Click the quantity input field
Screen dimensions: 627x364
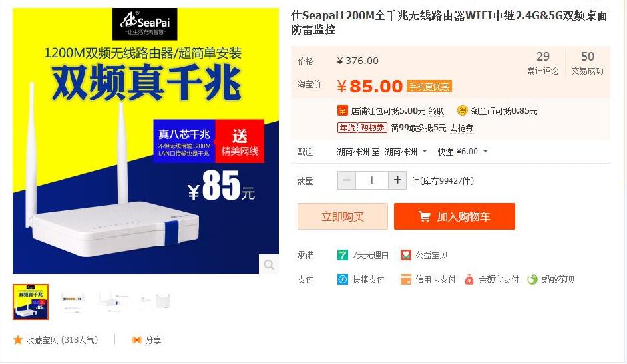[371, 180]
